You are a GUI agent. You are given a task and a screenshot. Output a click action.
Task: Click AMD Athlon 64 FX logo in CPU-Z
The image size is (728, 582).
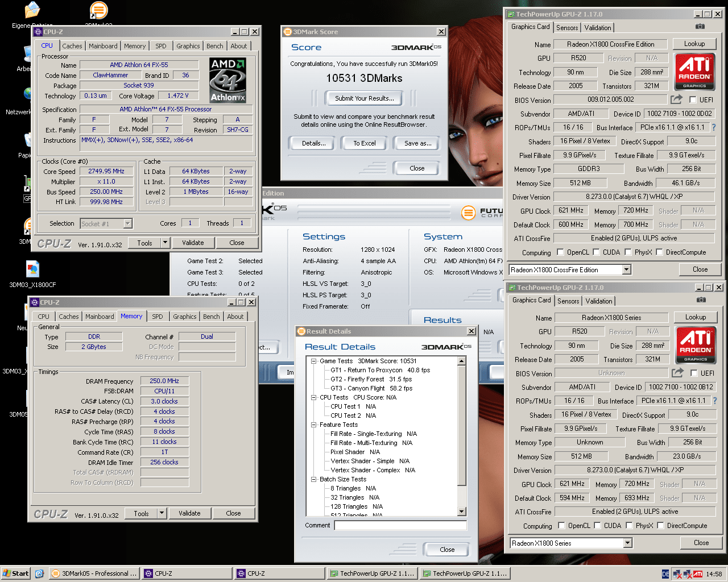(x=227, y=80)
